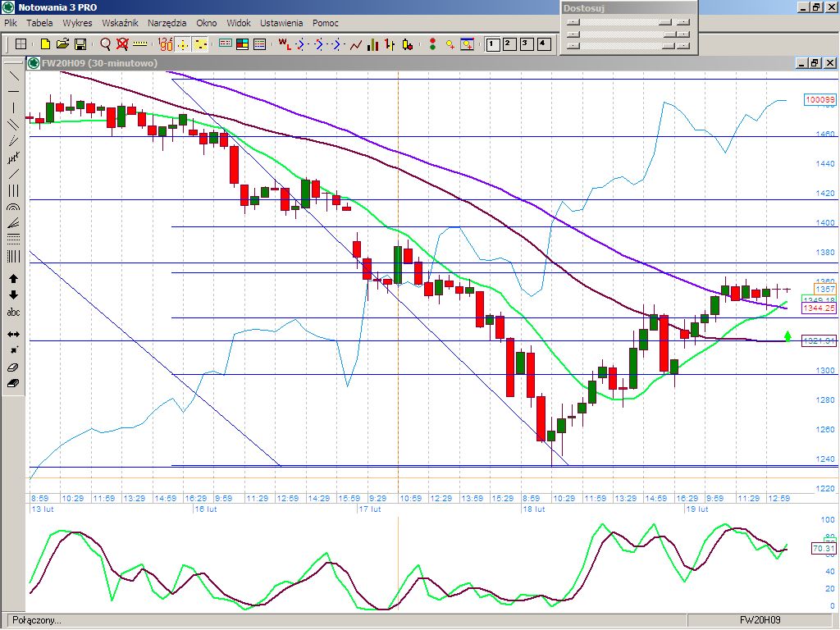Select the Fibonacci arcs tool
The height and width of the screenshot is (630, 840).
click(13, 207)
